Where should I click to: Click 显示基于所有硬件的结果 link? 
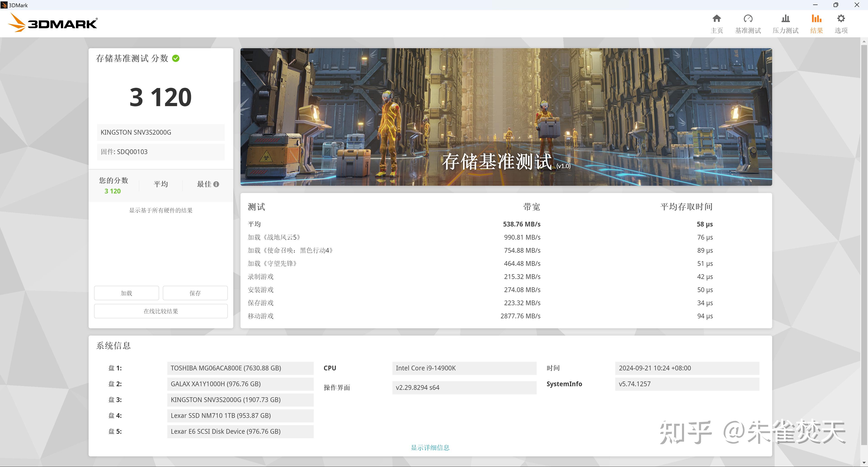point(161,210)
